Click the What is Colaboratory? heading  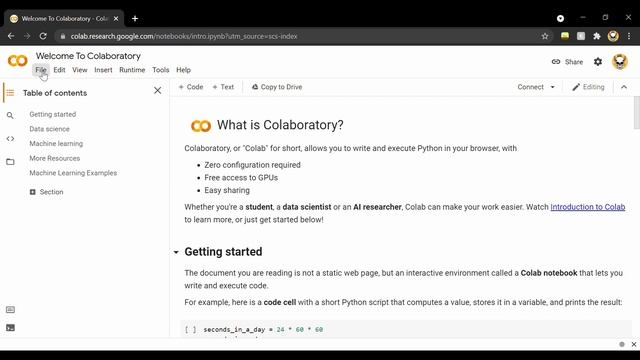tap(280, 125)
